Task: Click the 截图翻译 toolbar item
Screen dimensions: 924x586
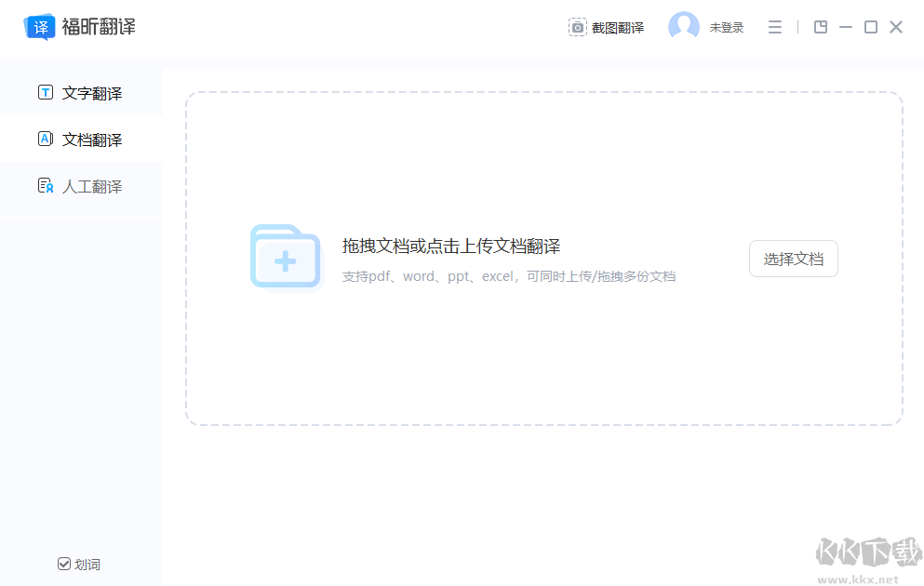Action: coord(616,27)
